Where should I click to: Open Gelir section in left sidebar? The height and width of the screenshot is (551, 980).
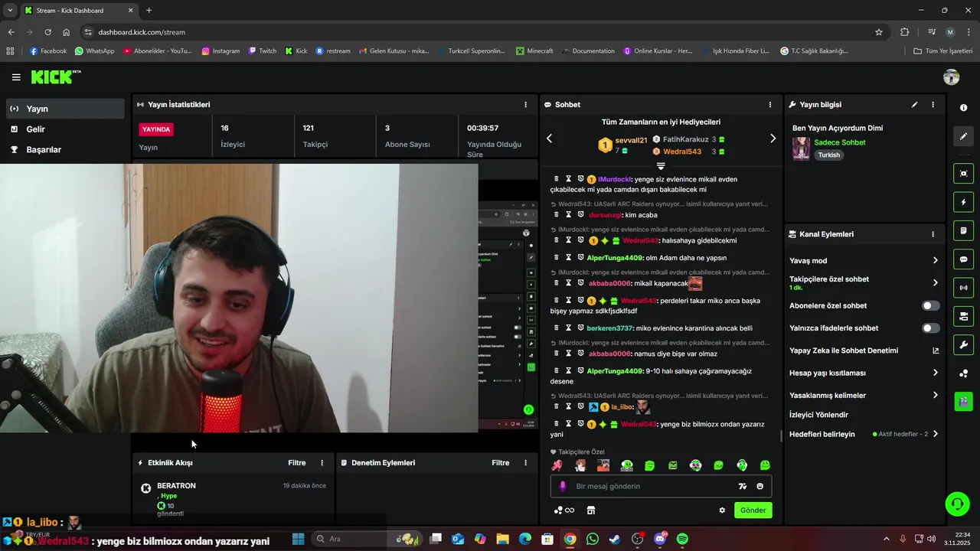64,129
